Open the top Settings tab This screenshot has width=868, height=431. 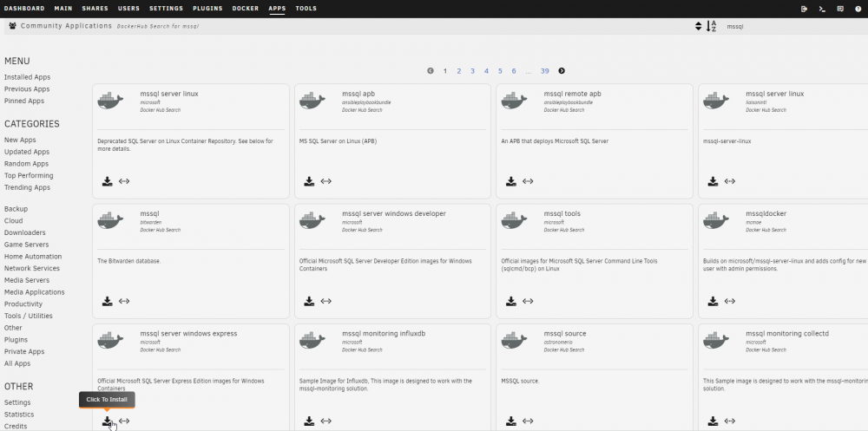click(166, 9)
